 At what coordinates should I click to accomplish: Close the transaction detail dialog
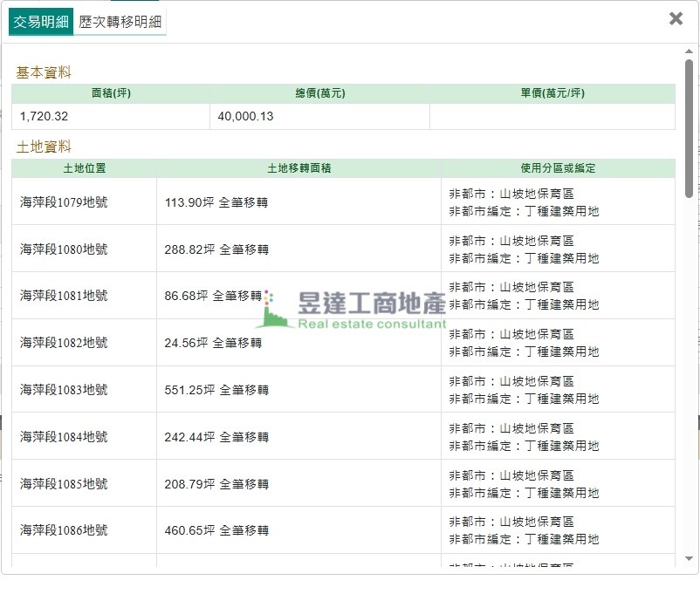click(676, 18)
